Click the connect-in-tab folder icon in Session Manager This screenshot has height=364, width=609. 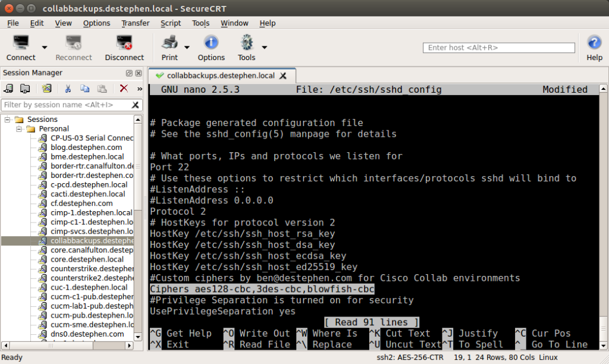click(x=25, y=89)
